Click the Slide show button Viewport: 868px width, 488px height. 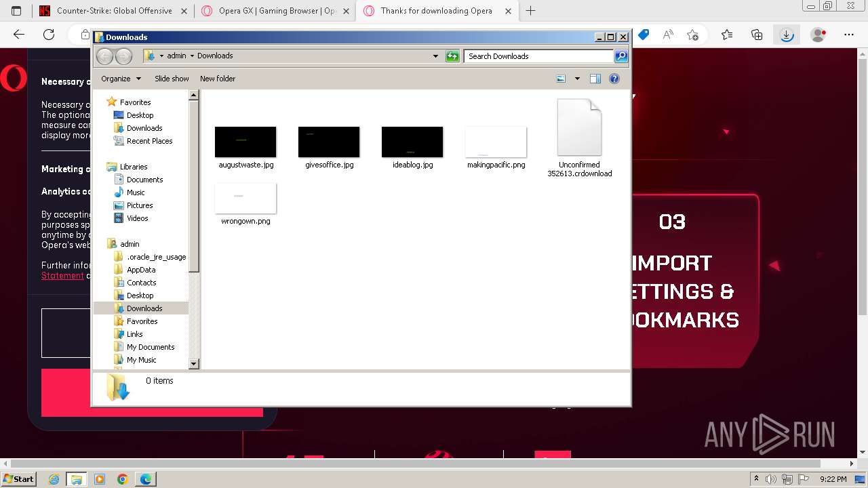[172, 79]
